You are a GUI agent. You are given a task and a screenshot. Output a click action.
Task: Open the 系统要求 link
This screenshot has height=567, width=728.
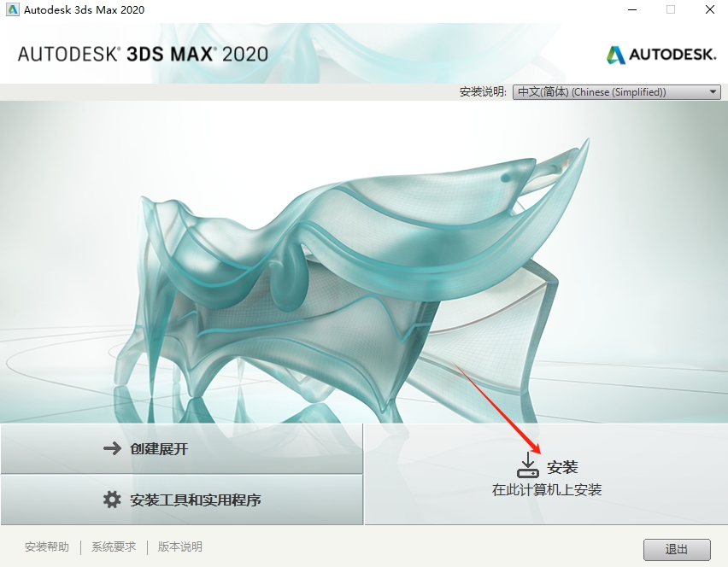114,547
